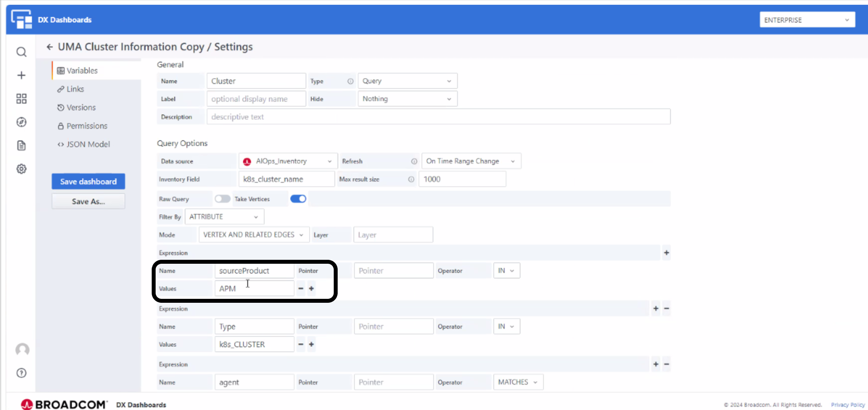Screen dimensions: 868x410
Task: Open the MATCHES operator dropdown
Action: pyautogui.click(x=518, y=382)
